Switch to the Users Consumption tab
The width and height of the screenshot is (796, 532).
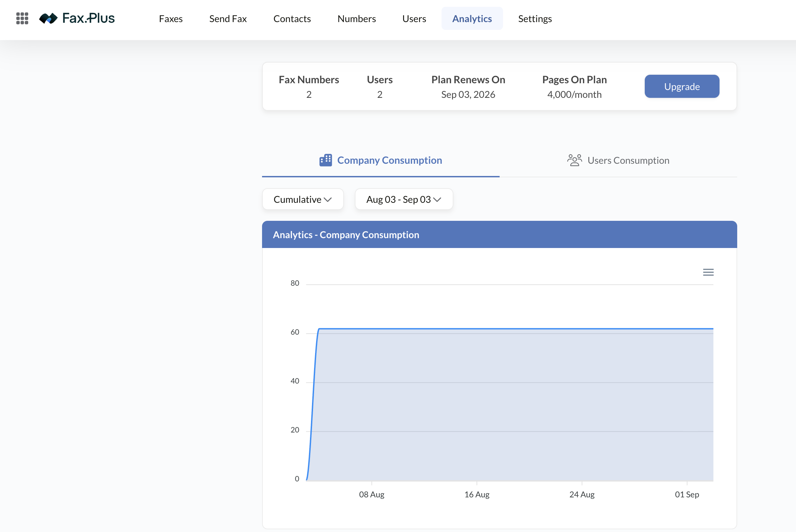(x=618, y=160)
